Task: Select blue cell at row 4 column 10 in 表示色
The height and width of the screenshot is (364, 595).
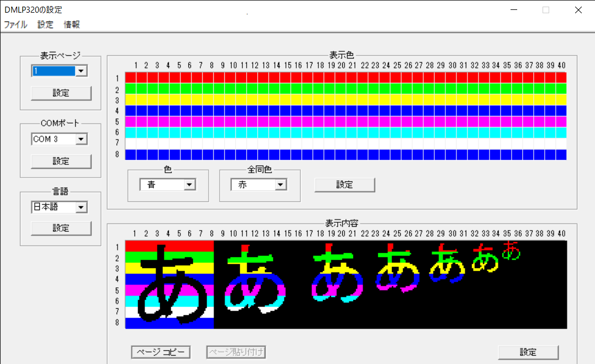Action: tap(230, 110)
